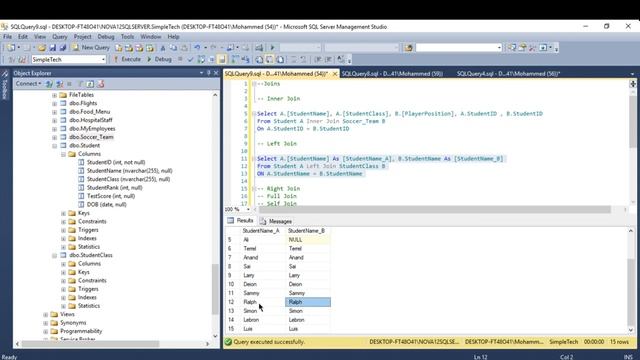
Task: Click the Find combo box input field
Action: click(x=456, y=48)
